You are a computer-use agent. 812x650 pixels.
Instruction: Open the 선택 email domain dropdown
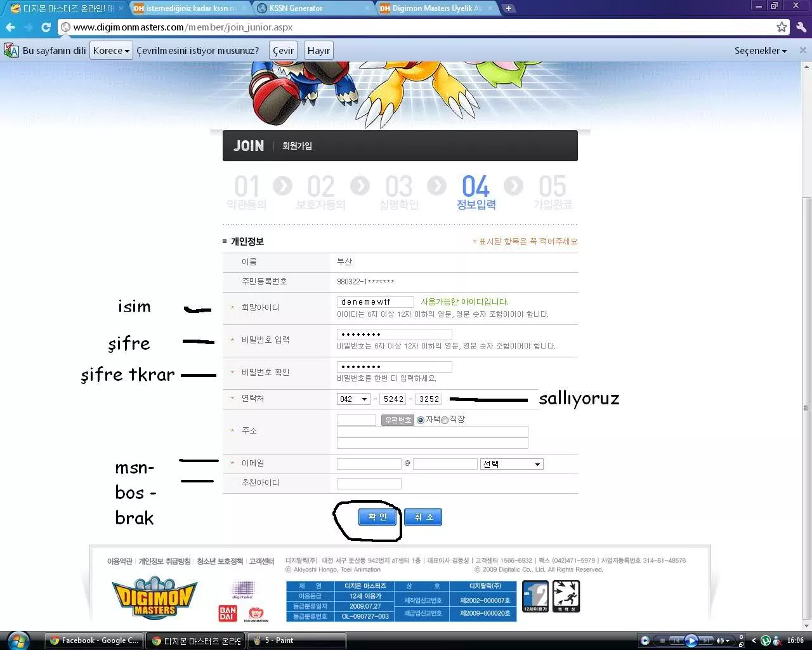click(x=512, y=464)
